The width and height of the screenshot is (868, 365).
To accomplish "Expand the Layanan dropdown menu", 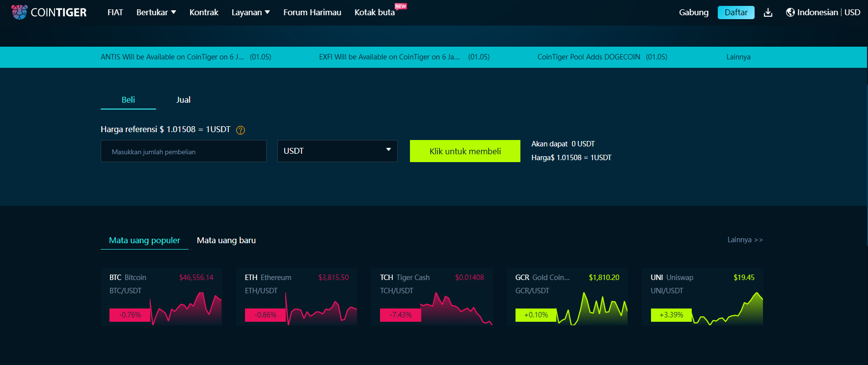I will tap(251, 12).
